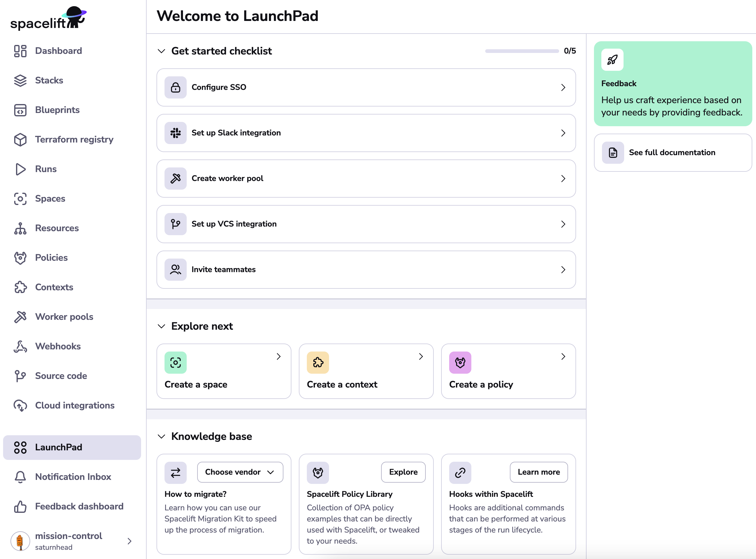Select the Policies shield icon

pos(20,258)
